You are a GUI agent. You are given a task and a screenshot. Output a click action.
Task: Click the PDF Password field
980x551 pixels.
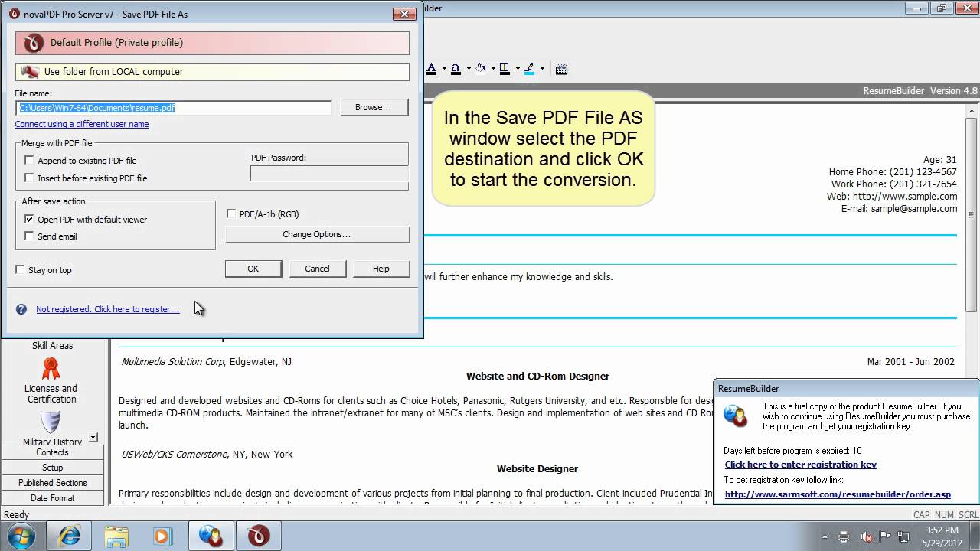pos(329,174)
